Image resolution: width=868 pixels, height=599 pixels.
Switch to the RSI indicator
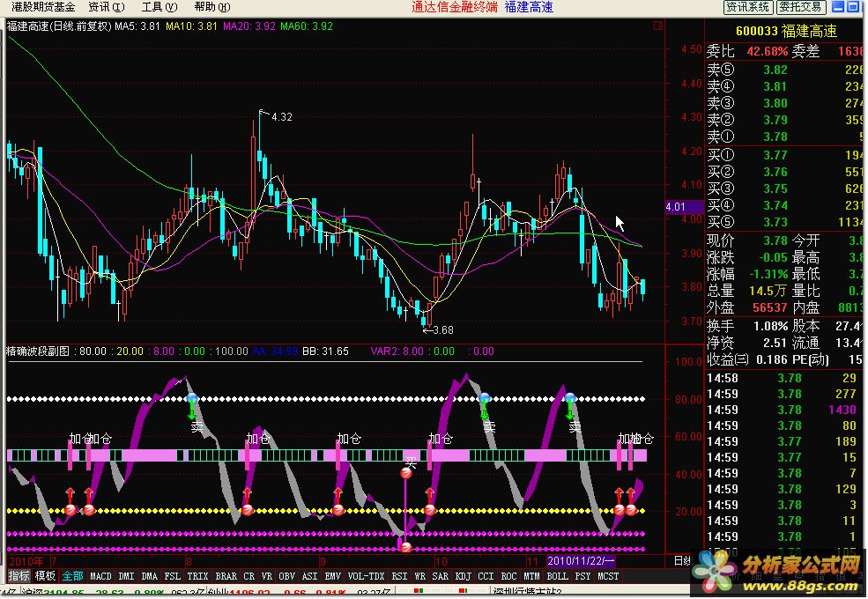coord(399,576)
